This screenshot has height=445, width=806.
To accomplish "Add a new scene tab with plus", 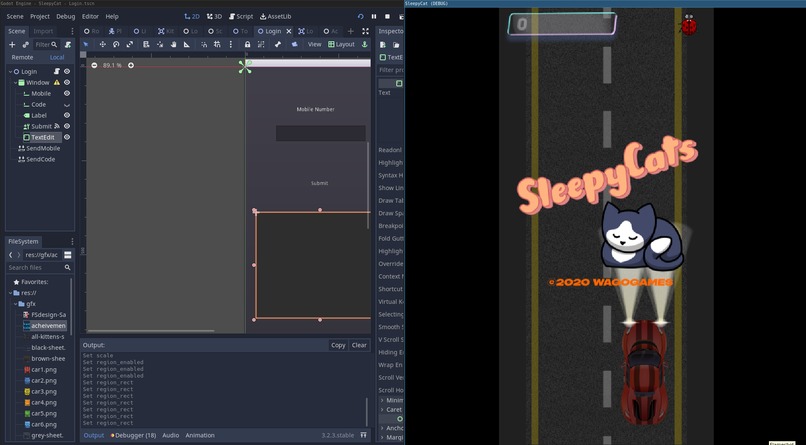I will 351,31.
